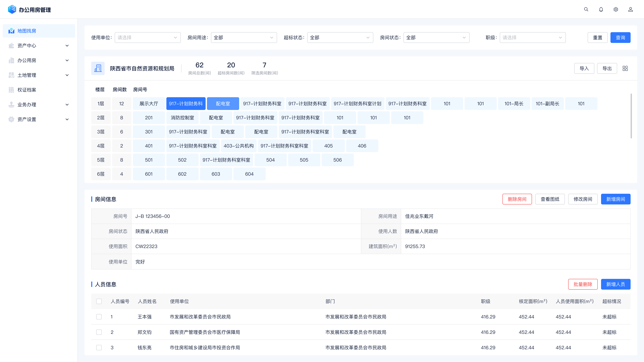Open the 使用单位 dropdown

point(148,38)
